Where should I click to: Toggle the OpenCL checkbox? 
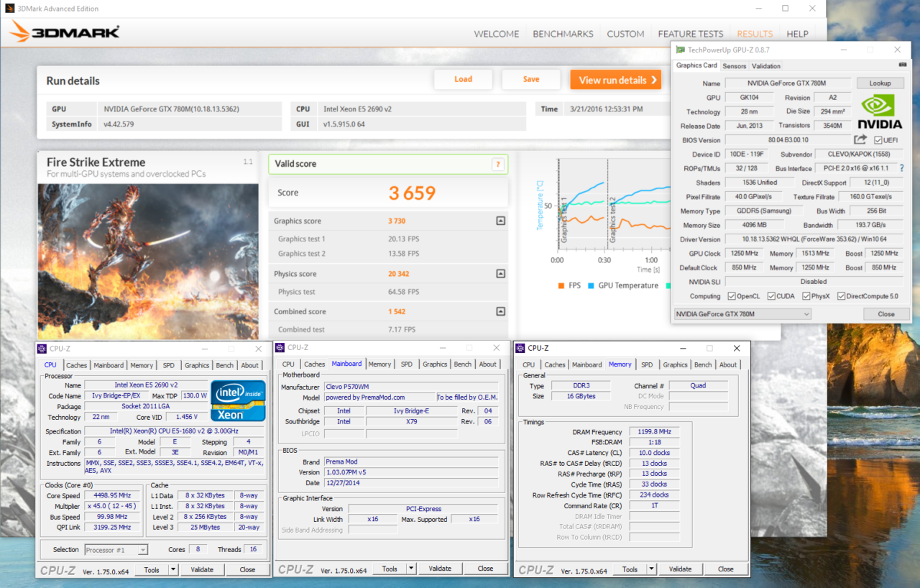click(732, 296)
